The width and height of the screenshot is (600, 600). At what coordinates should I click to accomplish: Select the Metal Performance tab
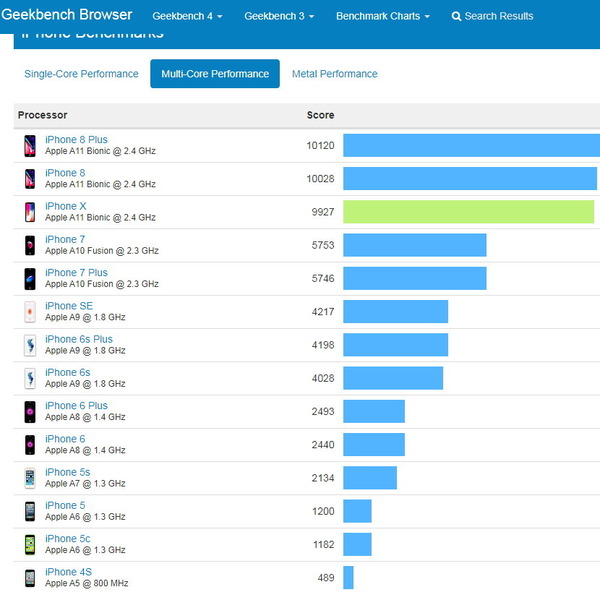click(334, 74)
